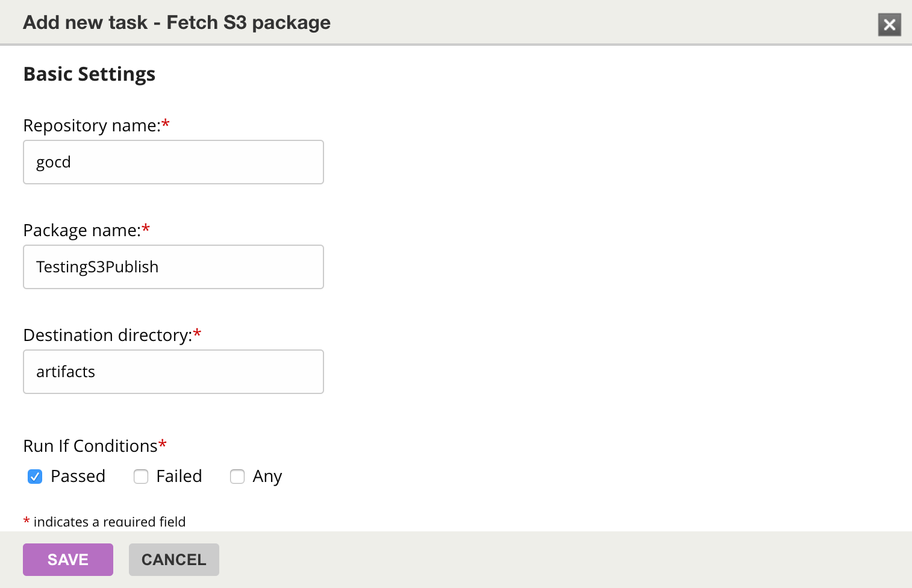Click the Run If Conditions label
The height and width of the screenshot is (588, 912).
pyautogui.click(x=90, y=446)
